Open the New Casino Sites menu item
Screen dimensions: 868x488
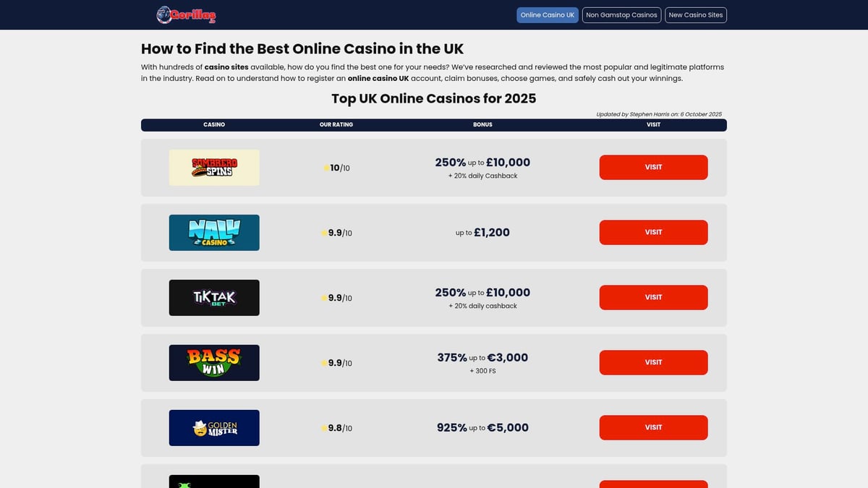point(696,15)
